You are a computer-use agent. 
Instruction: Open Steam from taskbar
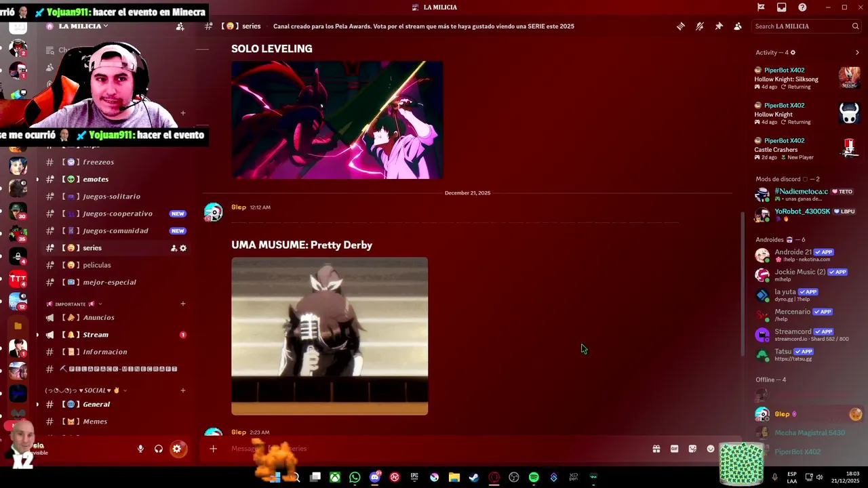474,477
